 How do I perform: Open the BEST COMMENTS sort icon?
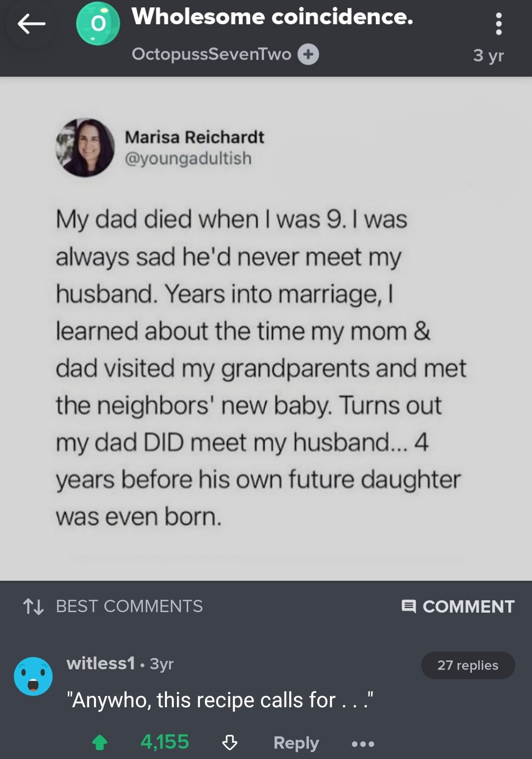click(x=33, y=606)
